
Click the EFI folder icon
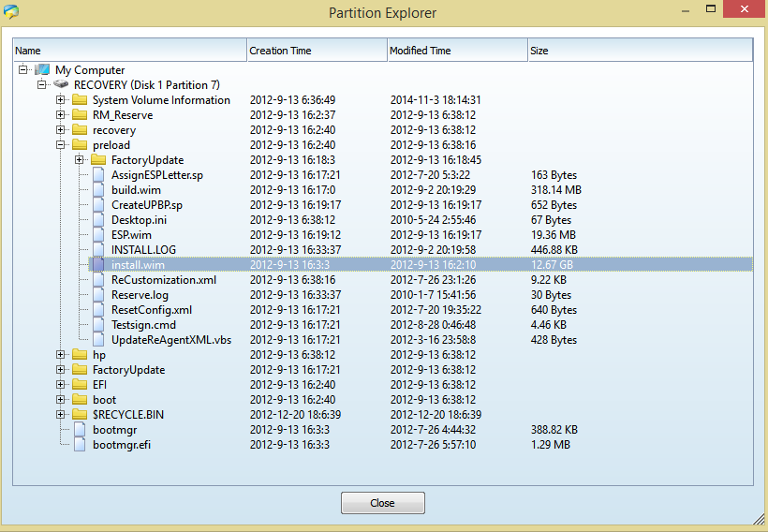(x=80, y=385)
